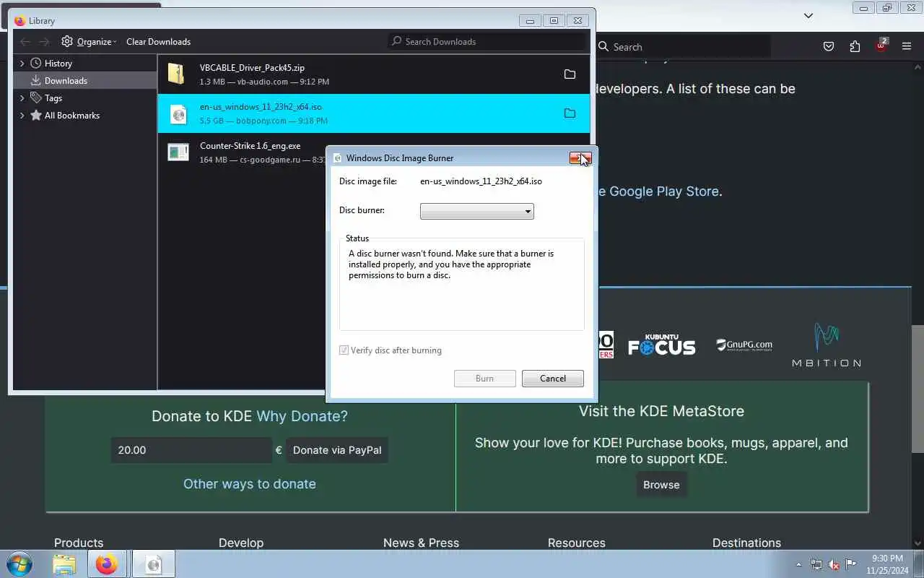
Task: Expand the Tags tree node
Action: coord(22,98)
